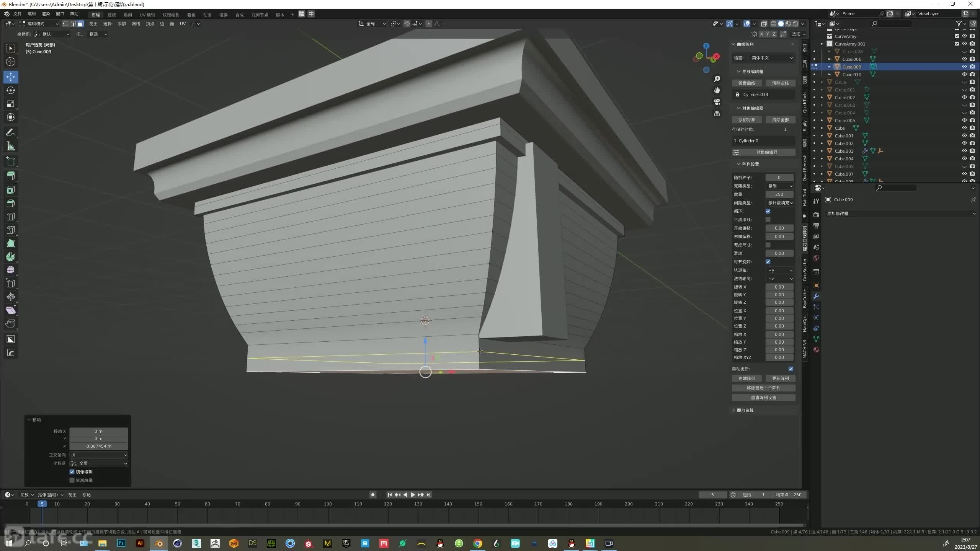Hide Cube.009 in viewport via eye icon
The width and height of the screenshot is (980, 551).
coord(964,67)
